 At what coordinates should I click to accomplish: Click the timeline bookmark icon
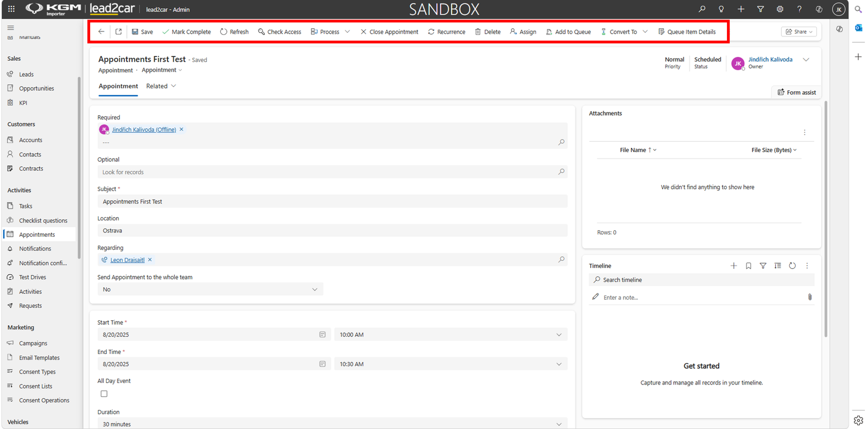coord(748,266)
